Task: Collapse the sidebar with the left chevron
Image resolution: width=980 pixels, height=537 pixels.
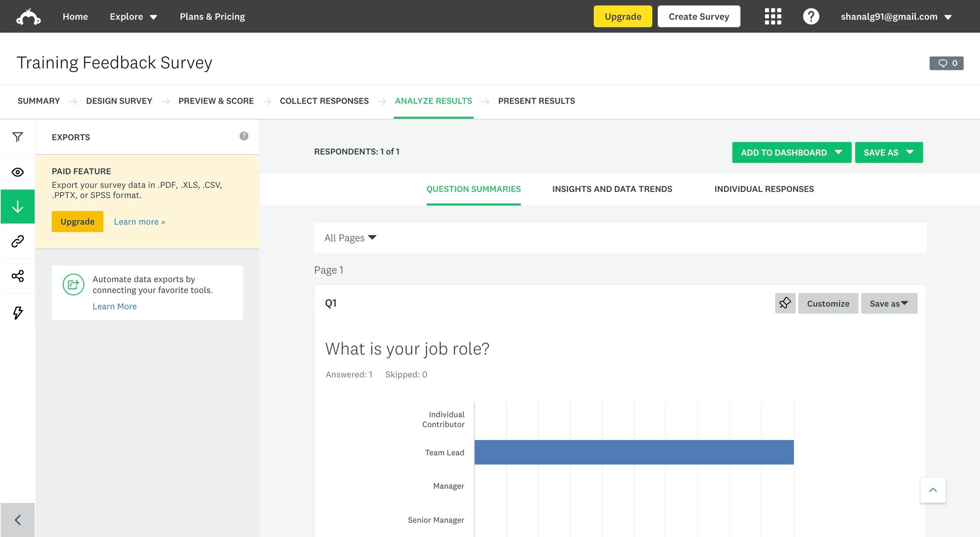Action: (18, 520)
